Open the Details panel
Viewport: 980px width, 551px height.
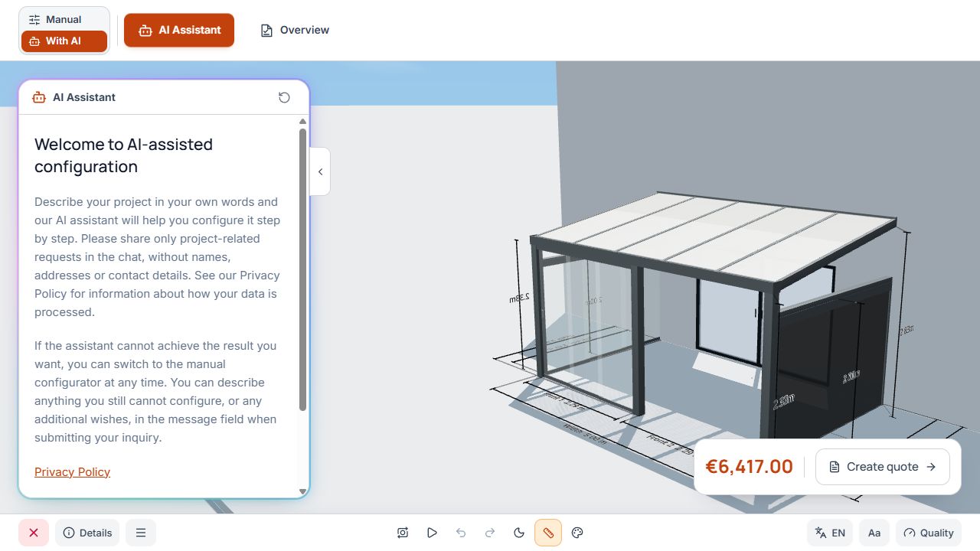(87, 533)
